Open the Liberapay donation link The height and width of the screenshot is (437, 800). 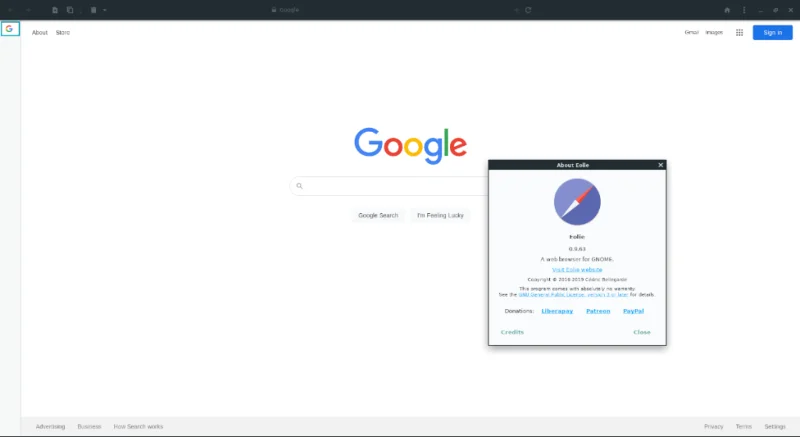pyautogui.click(x=557, y=311)
